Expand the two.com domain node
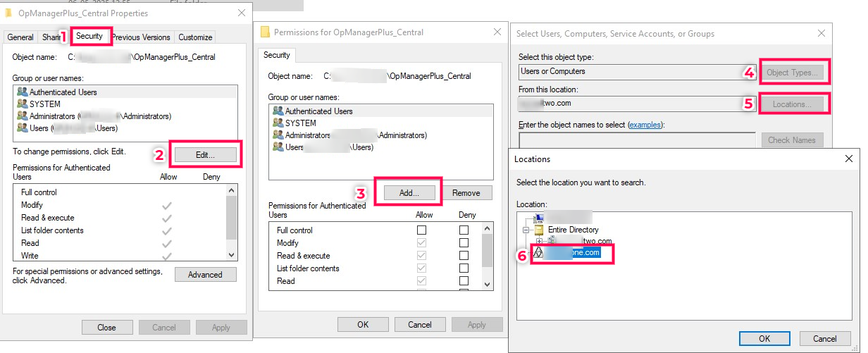 coord(539,241)
